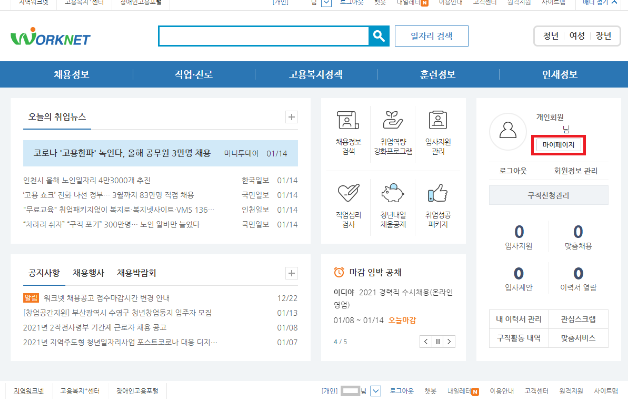Viewport: 628px width, 399px height.
Task: Open the 여성 link at top right
Action: pos(577,36)
